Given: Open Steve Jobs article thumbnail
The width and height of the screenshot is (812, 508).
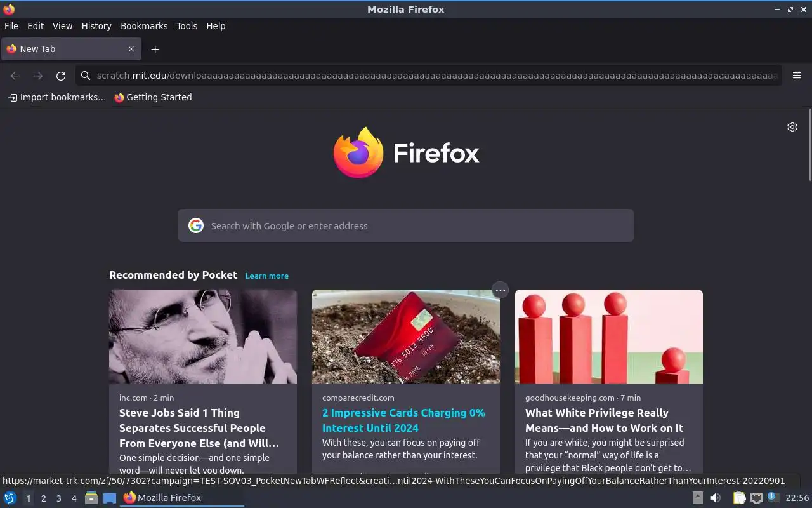Looking at the screenshot, I should (203, 337).
